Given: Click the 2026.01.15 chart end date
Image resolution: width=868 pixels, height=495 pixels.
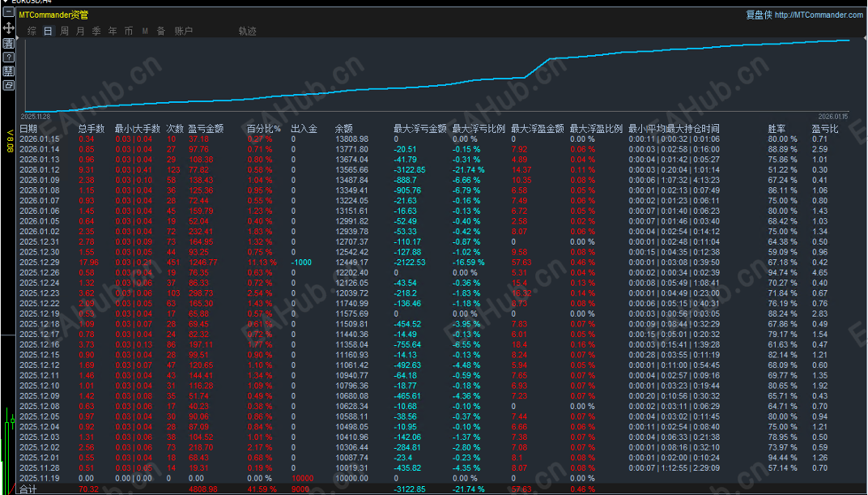Looking at the screenshot, I should (x=832, y=117).
